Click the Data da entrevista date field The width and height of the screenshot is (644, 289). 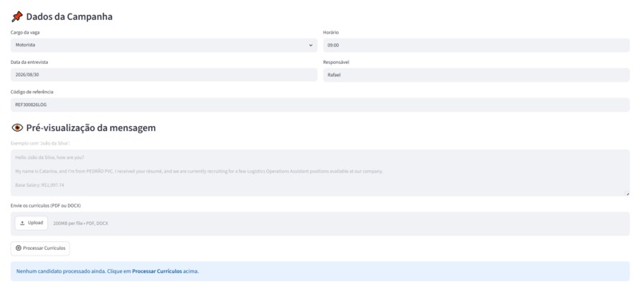[164, 75]
